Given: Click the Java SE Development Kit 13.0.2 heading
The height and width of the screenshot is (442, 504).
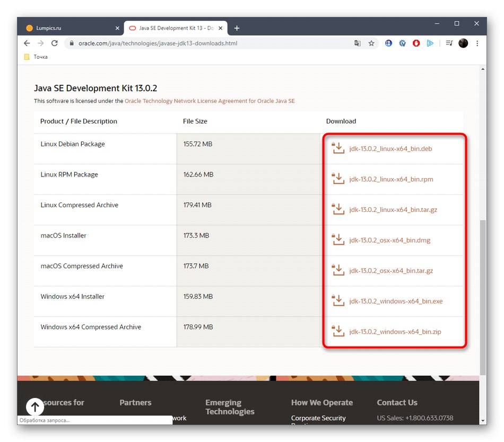Looking at the screenshot, I should pyautogui.click(x=95, y=89).
